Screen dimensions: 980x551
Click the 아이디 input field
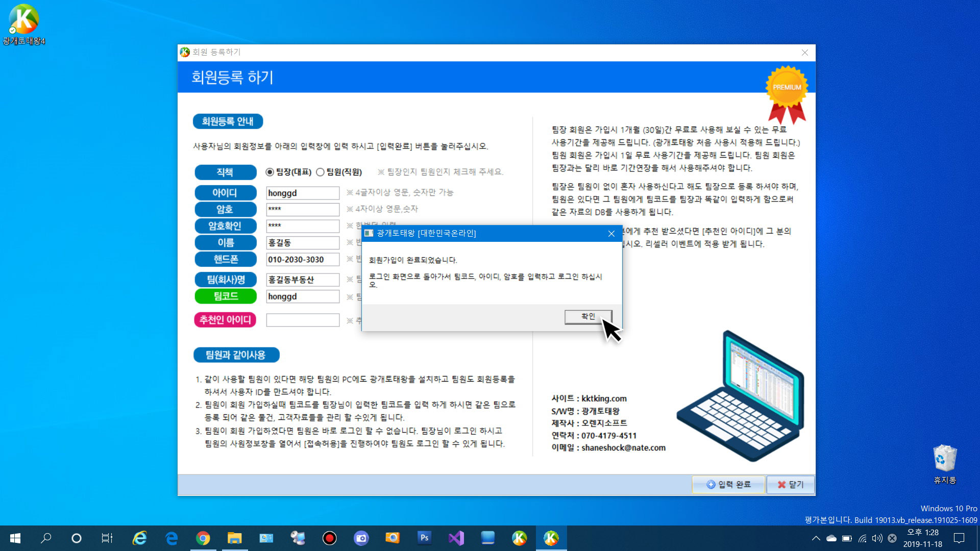coord(302,193)
